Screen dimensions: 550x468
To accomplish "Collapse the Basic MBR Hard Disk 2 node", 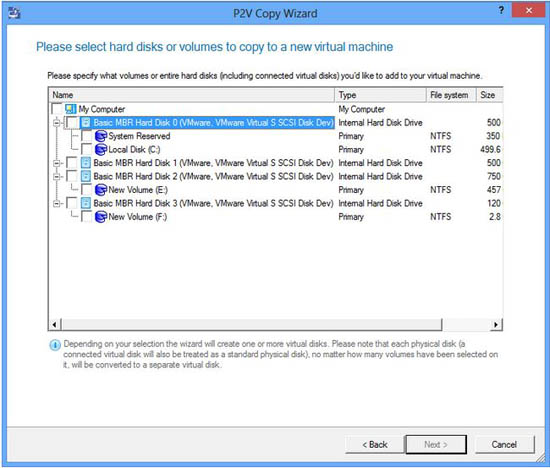I will pyautogui.click(x=56, y=176).
